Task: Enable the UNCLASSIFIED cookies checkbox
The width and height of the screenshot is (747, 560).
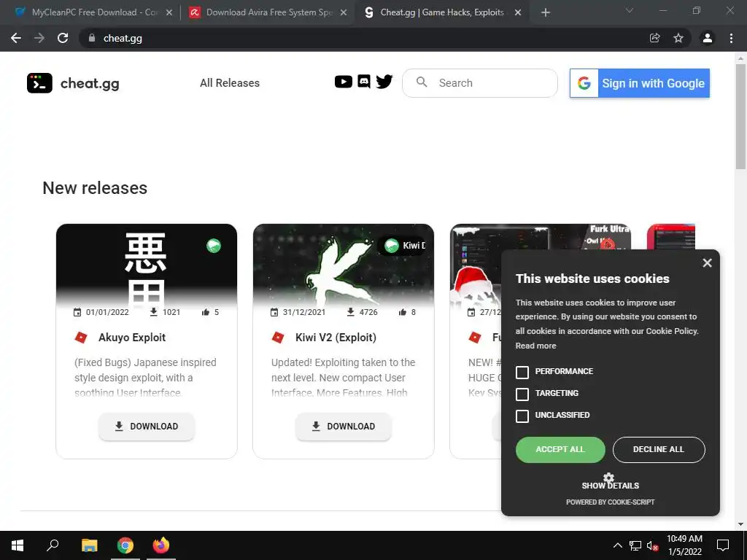Action: point(522,416)
